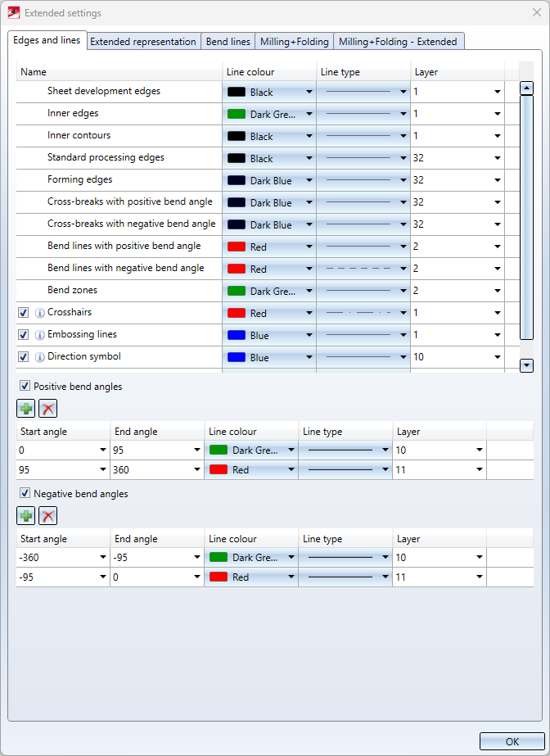Click the dark blue swatch for Cross-breaks with positive bend angle

coord(237,202)
